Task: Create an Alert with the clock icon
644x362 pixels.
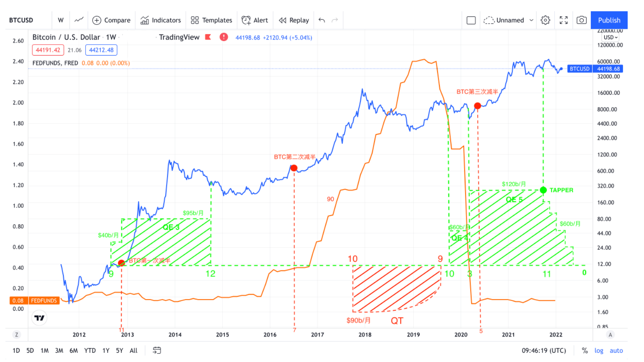Action: (255, 20)
